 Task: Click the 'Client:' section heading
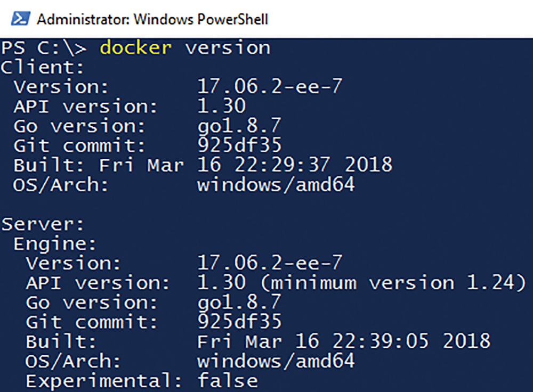point(42,67)
